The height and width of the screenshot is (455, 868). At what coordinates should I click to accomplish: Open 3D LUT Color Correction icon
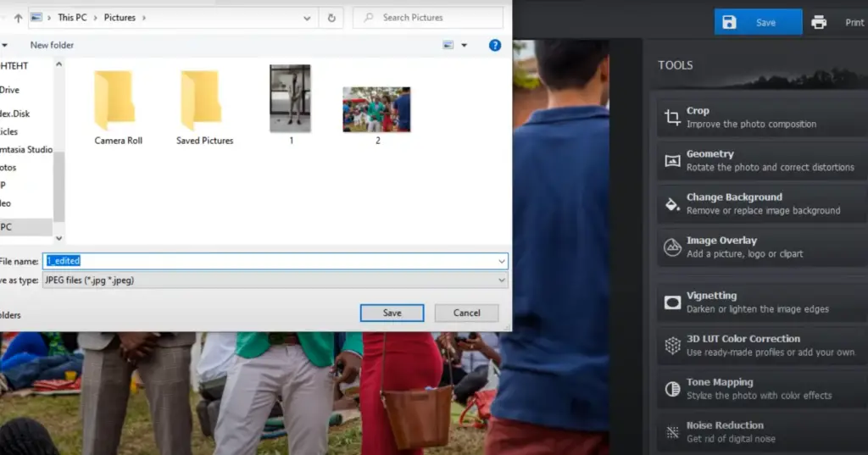tap(672, 346)
